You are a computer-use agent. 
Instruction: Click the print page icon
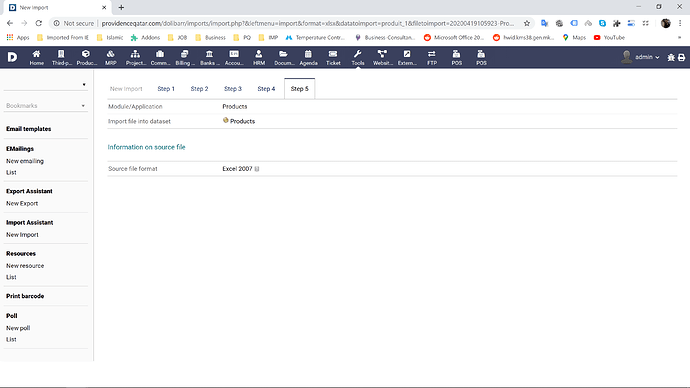tap(681, 58)
